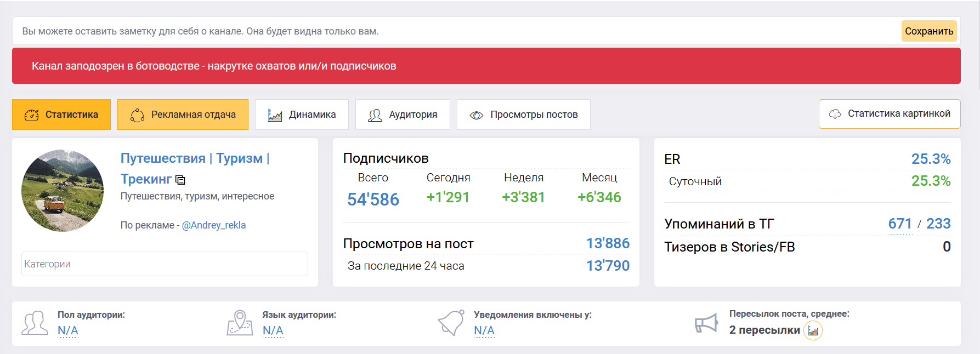Open the Путешествия | Туризм | Трекинг channel link
This screenshot has height=354, width=980.
tap(195, 168)
